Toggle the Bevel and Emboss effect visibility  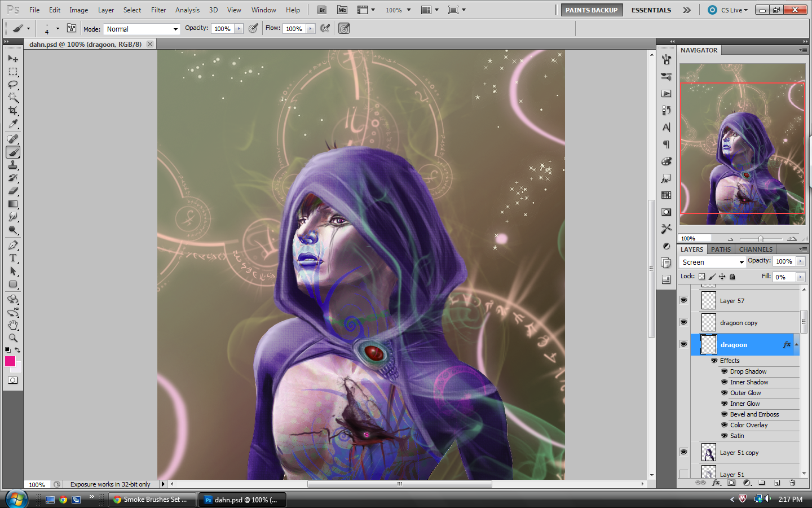(725, 414)
